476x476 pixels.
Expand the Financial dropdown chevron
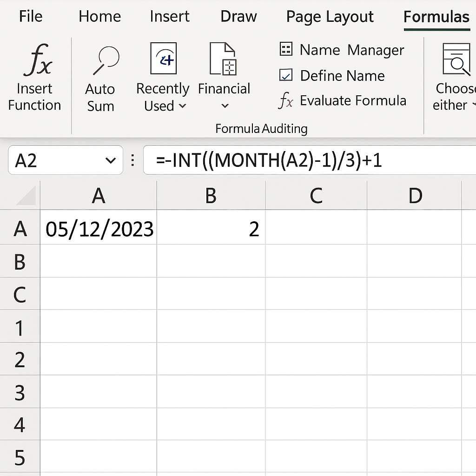[225, 106]
